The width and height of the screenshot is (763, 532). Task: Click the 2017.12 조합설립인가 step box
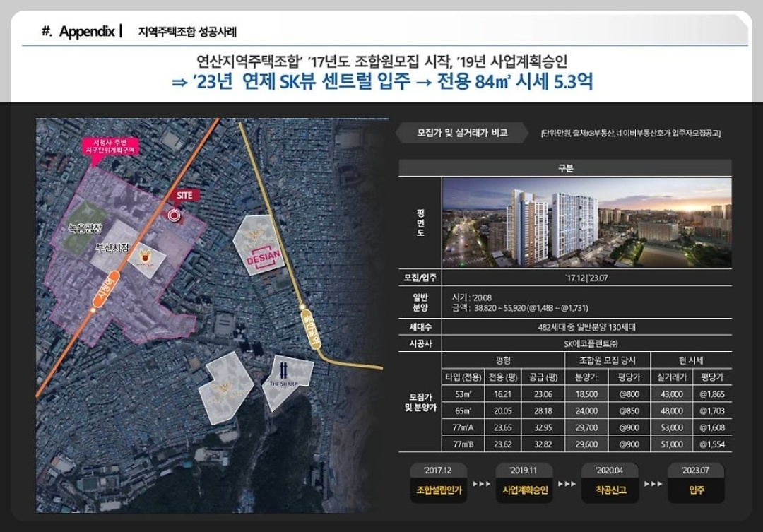click(439, 483)
